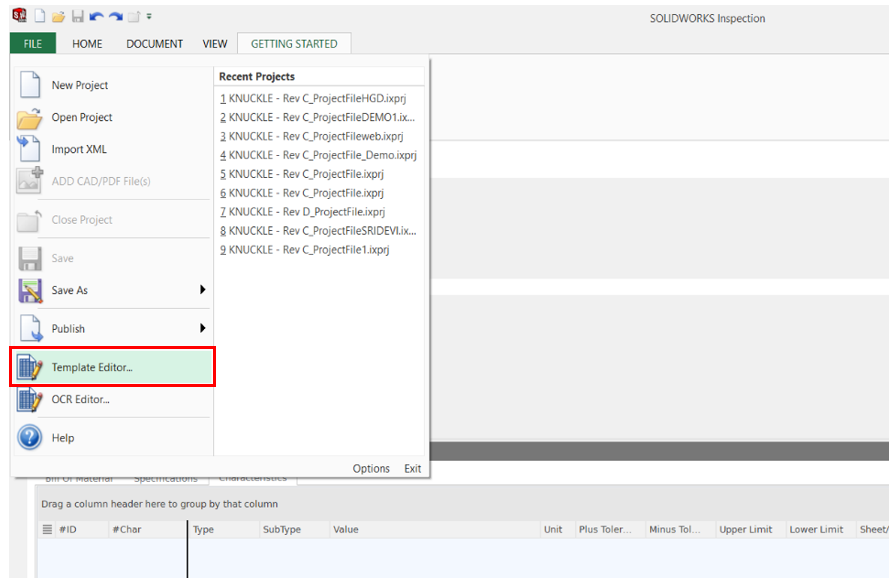Click the undo arrow icon
Screen dimensions: 889x578
click(x=96, y=16)
